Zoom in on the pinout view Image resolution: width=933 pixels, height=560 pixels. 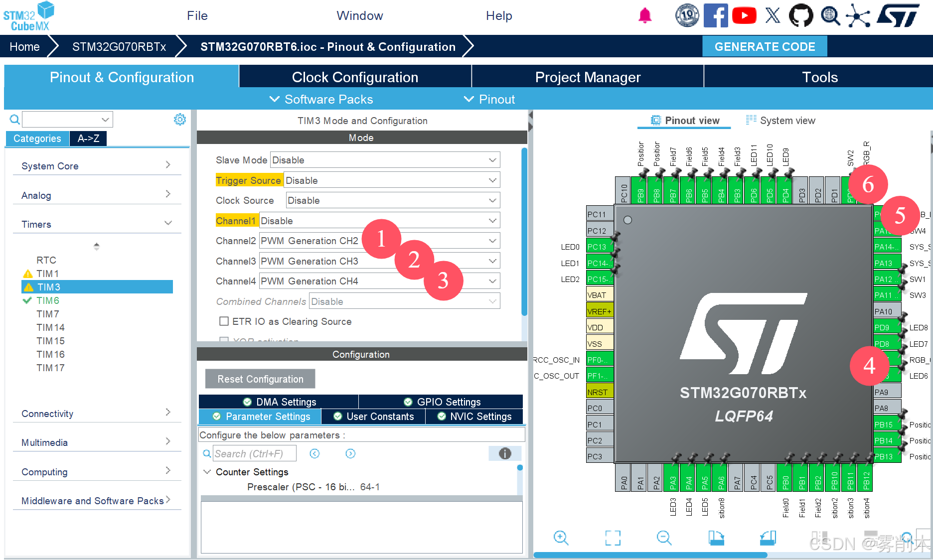(x=561, y=538)
